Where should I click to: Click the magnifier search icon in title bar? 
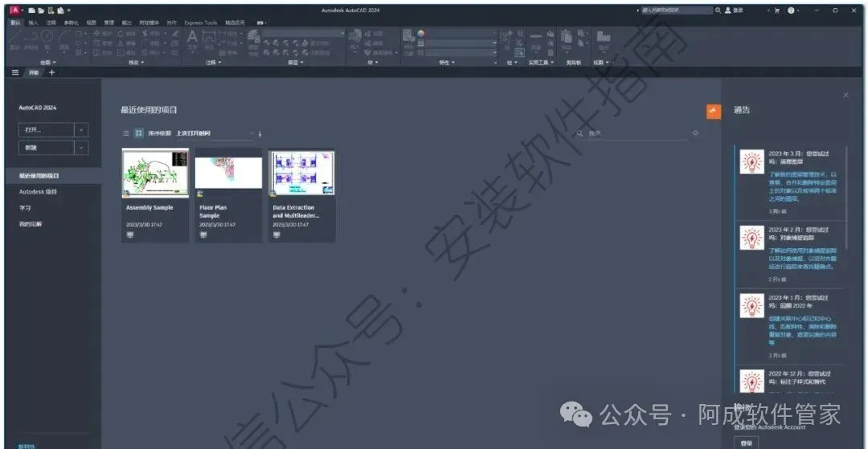[x=719, y=10]
